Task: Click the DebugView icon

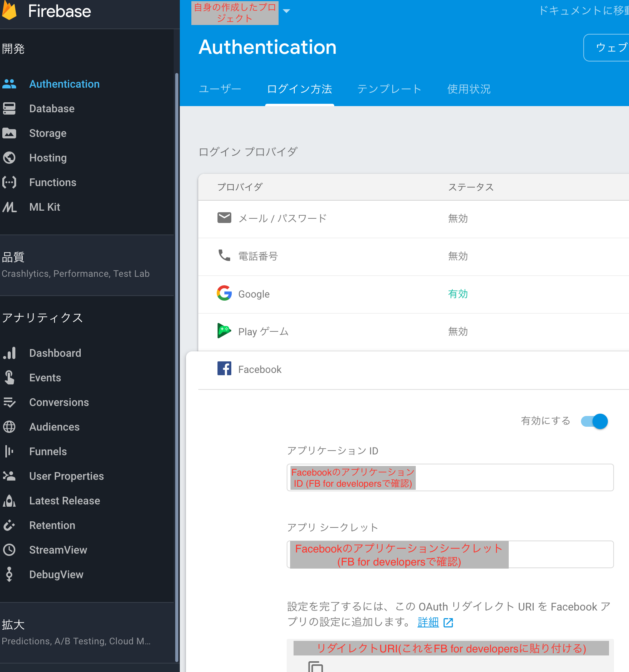Action: [x=9, y=574]
